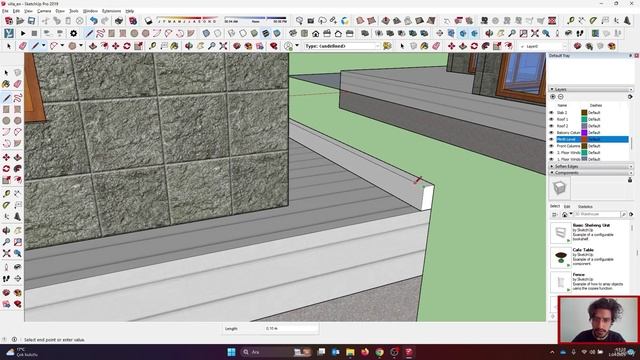Screen dimensions: 640x360
Task: Click the Add Layer plus icon
Action: point(553,97)
